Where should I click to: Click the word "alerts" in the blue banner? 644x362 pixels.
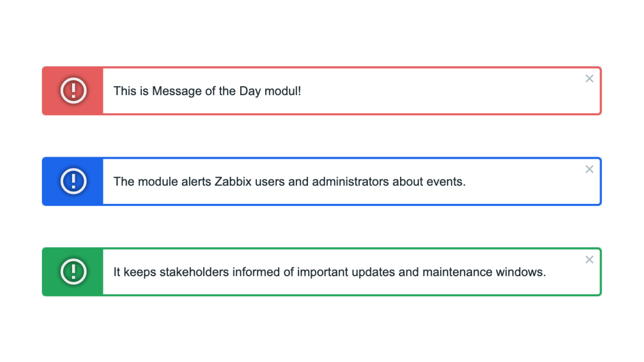pos(196,181)
